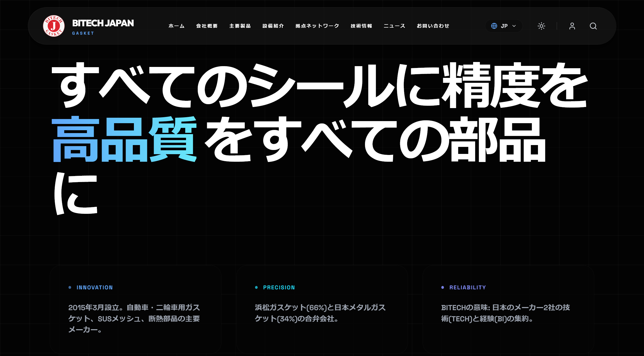Click the 2015年3月設立 description text
The width and height of the screenshot is (644, 356).
click(x=134, y=318)
